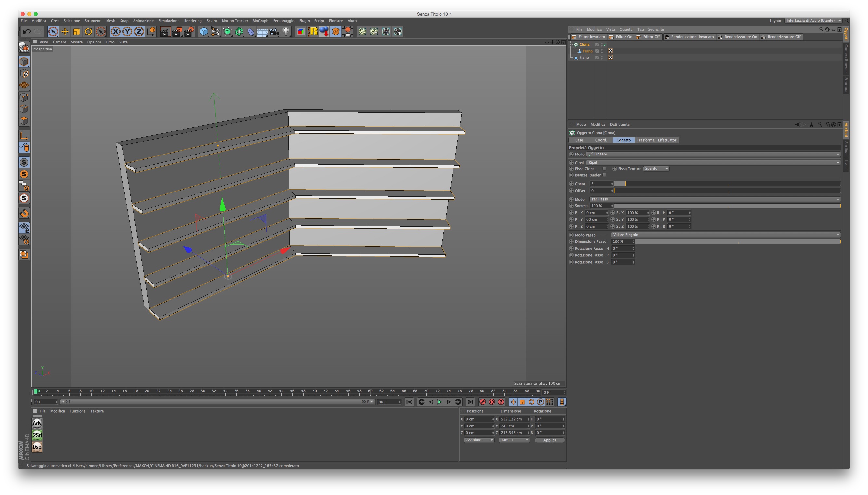Viewport: 868px width, 495px height.
Task: Enable the Istanze Render checkbox
Action: point(604,175)
